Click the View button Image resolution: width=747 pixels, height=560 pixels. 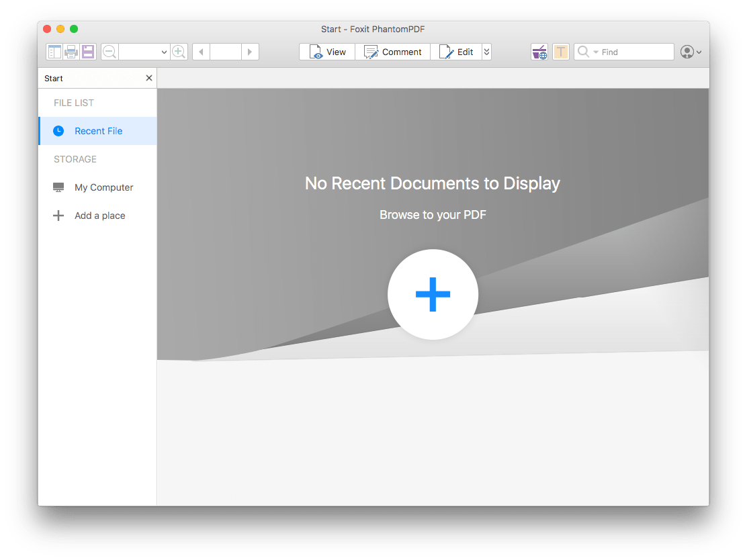[x=326, y=52]
